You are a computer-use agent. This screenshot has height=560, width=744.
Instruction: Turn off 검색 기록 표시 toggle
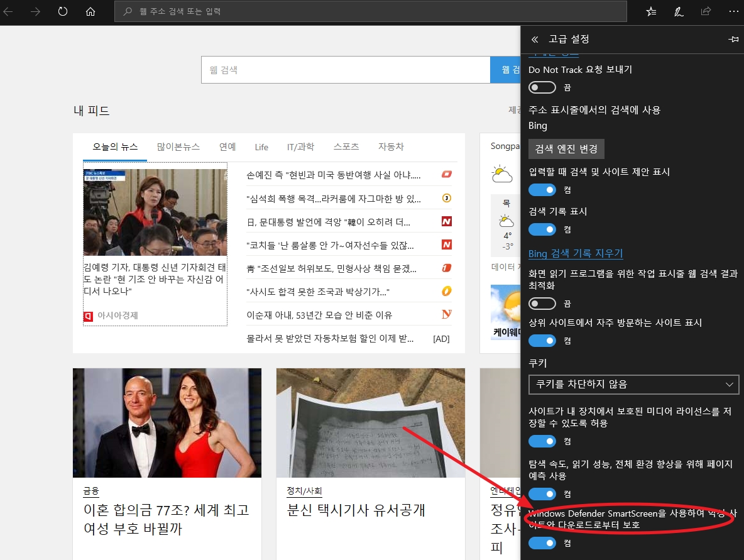click(x=542, y=229)
